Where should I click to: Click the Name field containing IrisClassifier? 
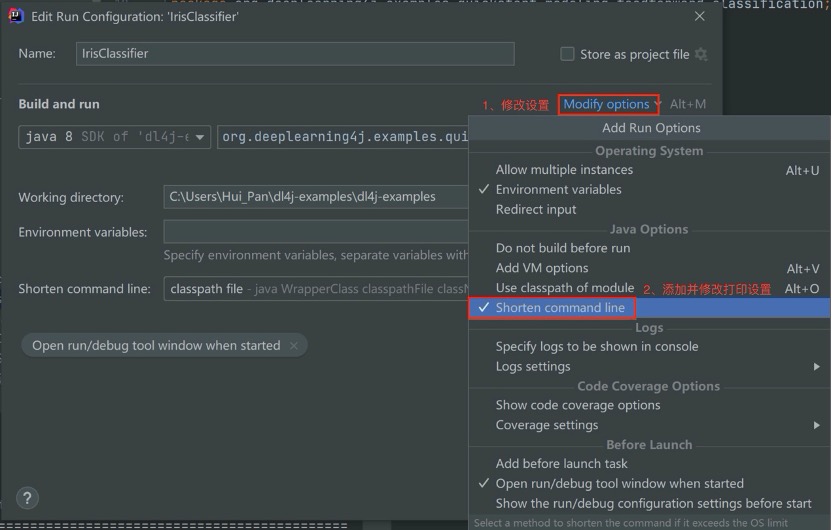(295, 54)
